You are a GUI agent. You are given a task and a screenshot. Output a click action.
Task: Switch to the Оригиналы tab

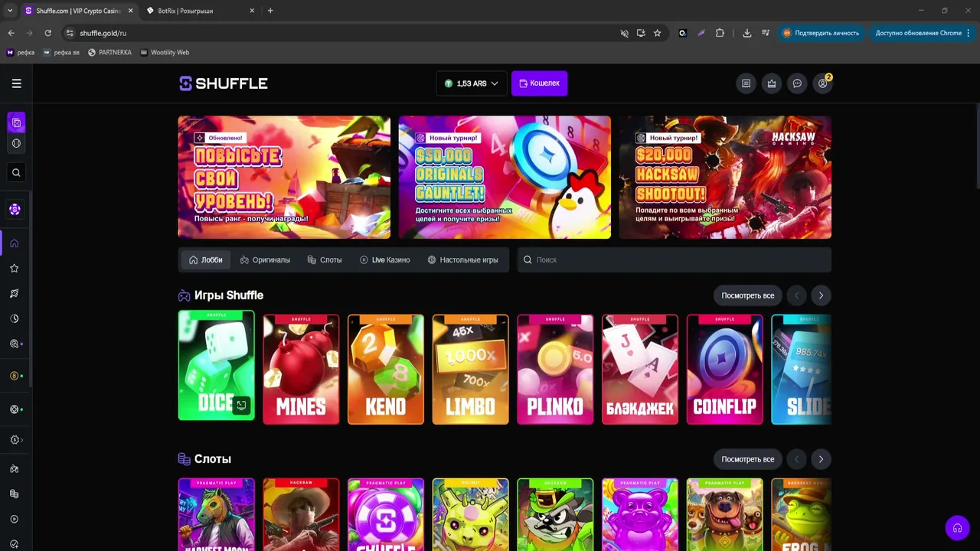(265, 260)
